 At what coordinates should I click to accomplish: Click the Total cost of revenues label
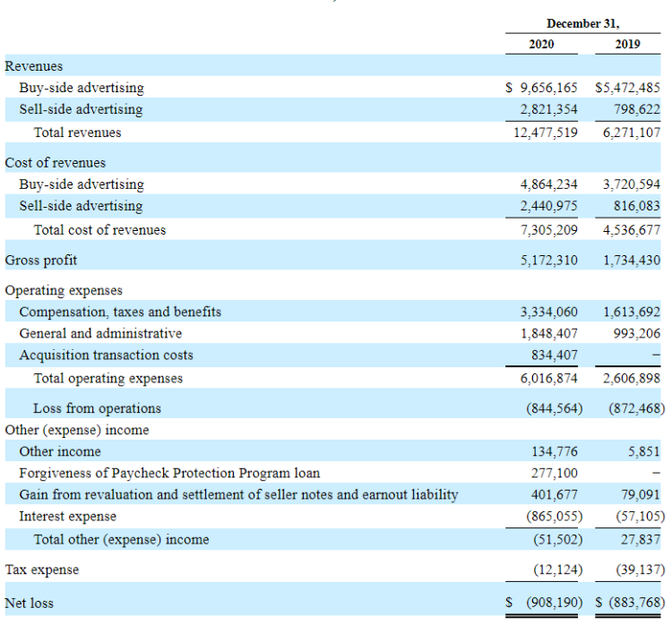tap(99, 229)
